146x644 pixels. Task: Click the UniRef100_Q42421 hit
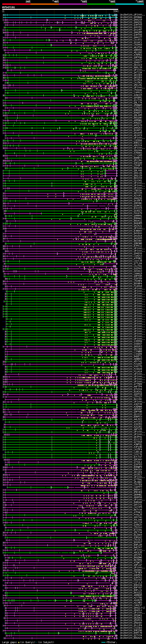click(131, 226)
